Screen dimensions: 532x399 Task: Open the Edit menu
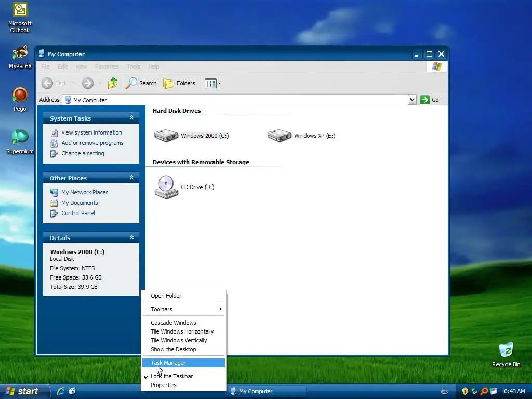62,66
